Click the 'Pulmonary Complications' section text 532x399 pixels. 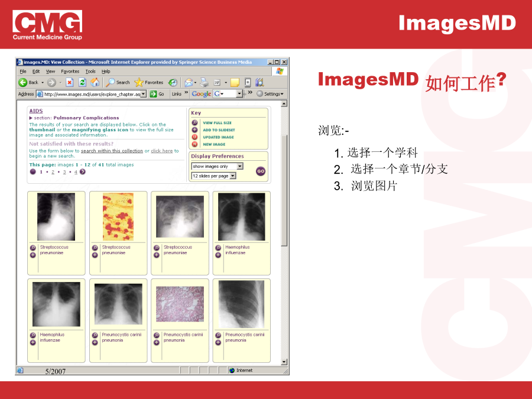tap(86, 118)
